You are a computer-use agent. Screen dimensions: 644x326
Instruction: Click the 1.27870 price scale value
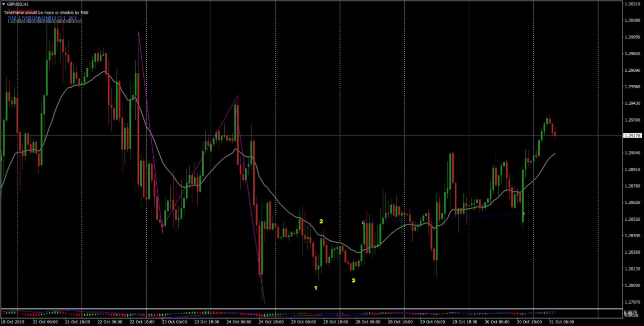[x=633, y=302]
